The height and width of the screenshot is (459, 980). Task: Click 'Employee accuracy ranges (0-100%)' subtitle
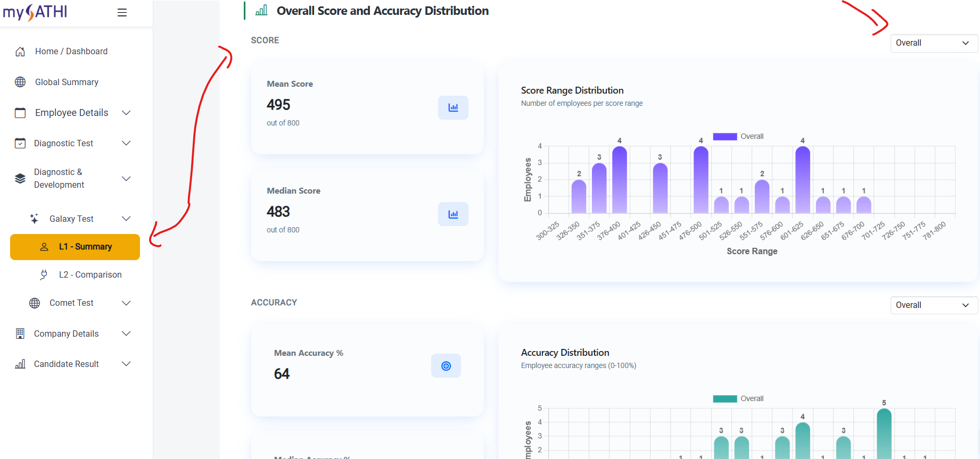pos(579,365)
